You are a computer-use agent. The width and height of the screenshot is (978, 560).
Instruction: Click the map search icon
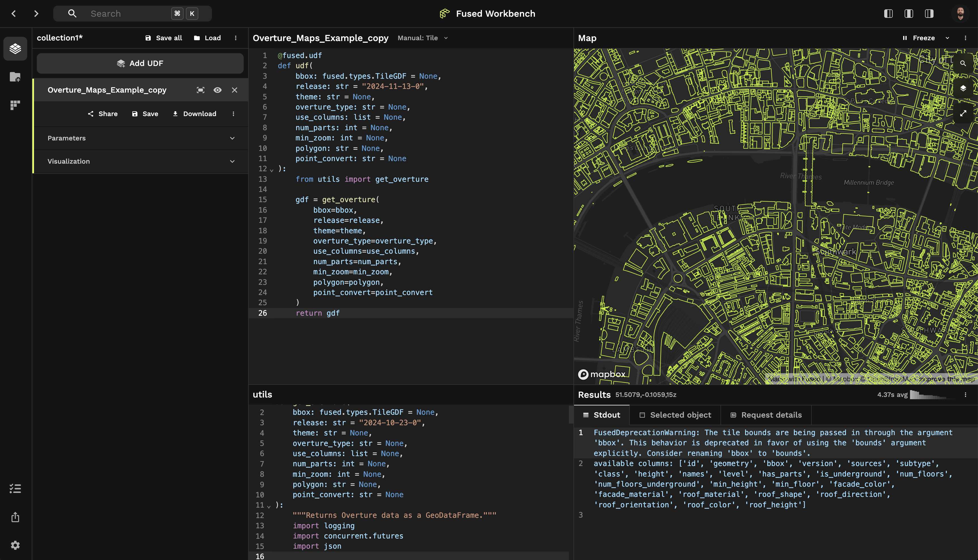(963, 63)
